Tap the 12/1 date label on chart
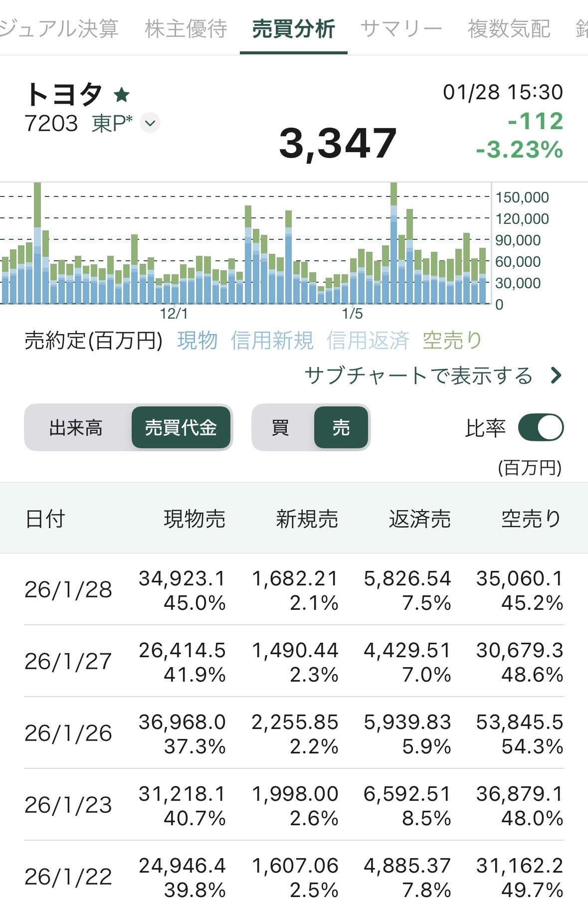The image size is (588, 910). tap(174, 314)
